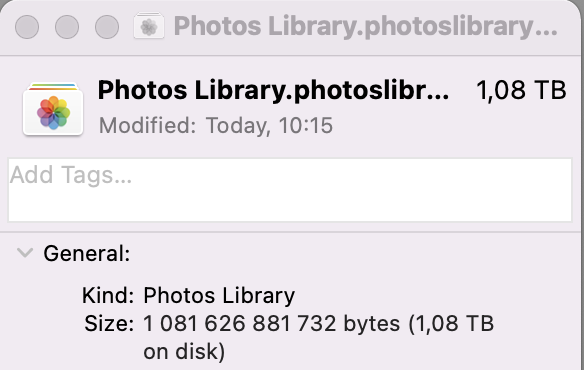584x370 pixels.
Task: Focus the blank lower area of tags box
Action: tap(290, 205)
